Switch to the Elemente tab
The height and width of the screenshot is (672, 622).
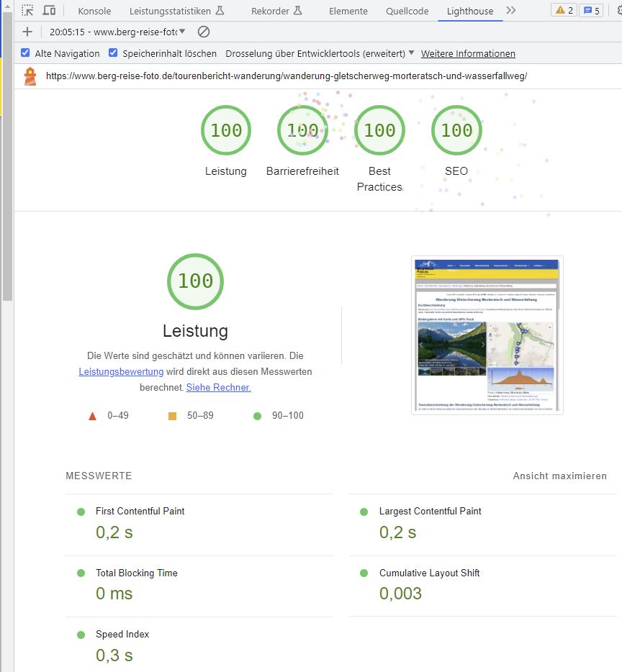coord(348,11)
